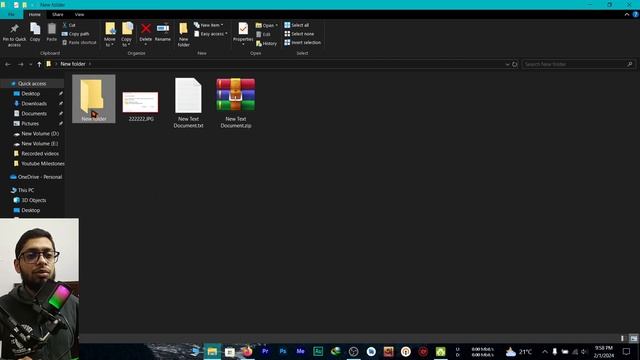Click the weather 21°C widget
Image resolution: width=640 pixels, height=360 pixels.
point(519,351)
